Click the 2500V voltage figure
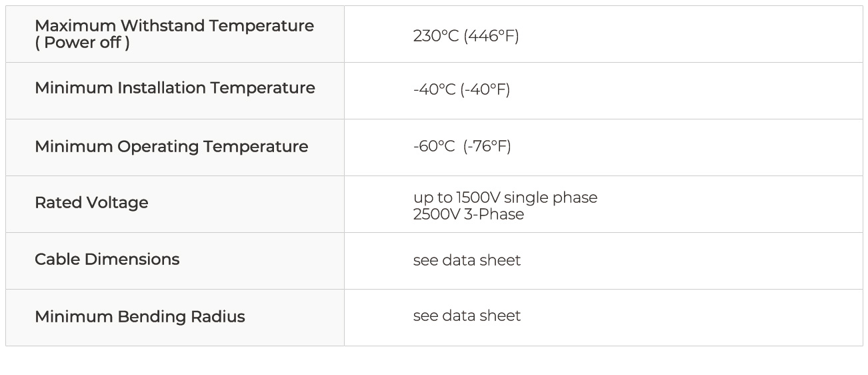Screen dimensions: 868x375 pos(436,214)
